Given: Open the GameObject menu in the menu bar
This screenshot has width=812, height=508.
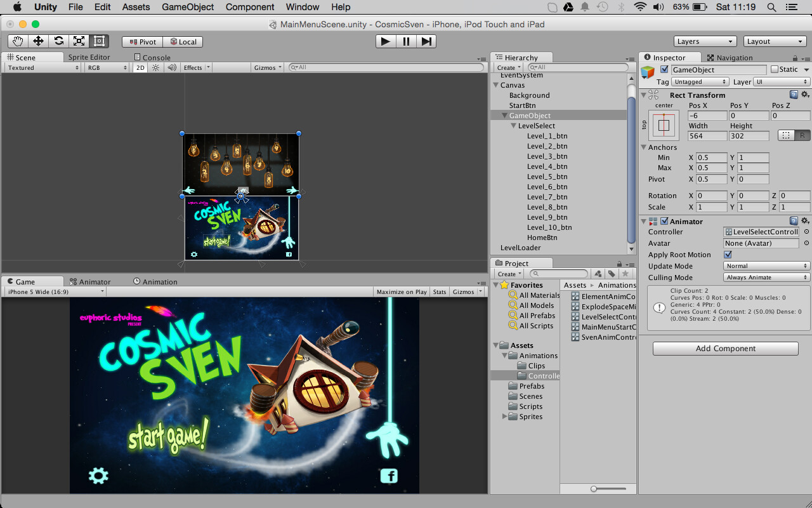Looking at the screenshot, I should click(x=188, y=7).
